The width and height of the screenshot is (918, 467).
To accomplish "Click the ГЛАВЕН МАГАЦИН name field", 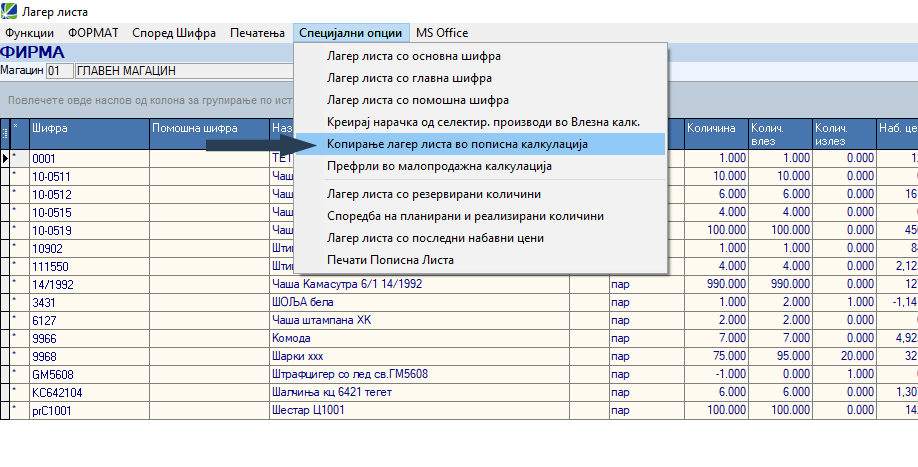I will 184,71.
